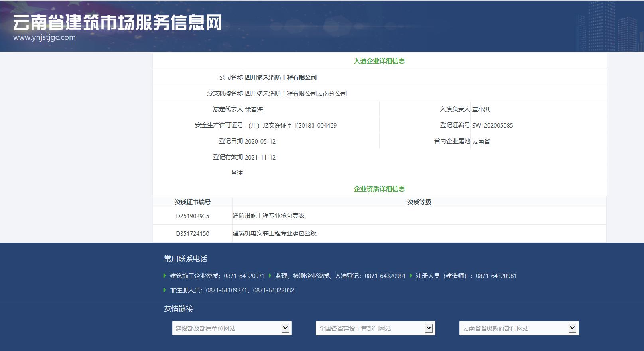Click the 云南省建筑市场服务信息网 site logo
Viewport: 644px width, 351px height.
tap(117, 23)
